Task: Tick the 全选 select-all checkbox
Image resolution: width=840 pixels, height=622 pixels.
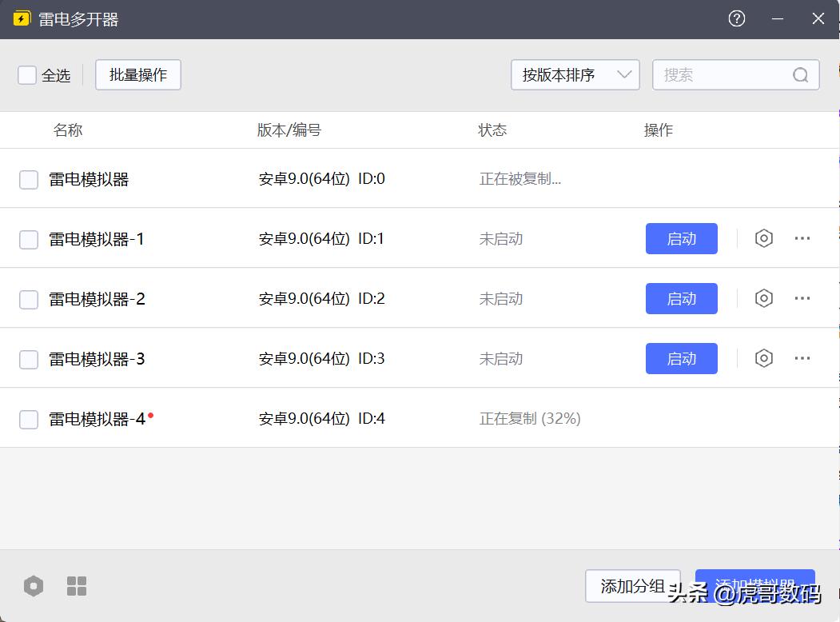Action: click(x=27, y=75)
